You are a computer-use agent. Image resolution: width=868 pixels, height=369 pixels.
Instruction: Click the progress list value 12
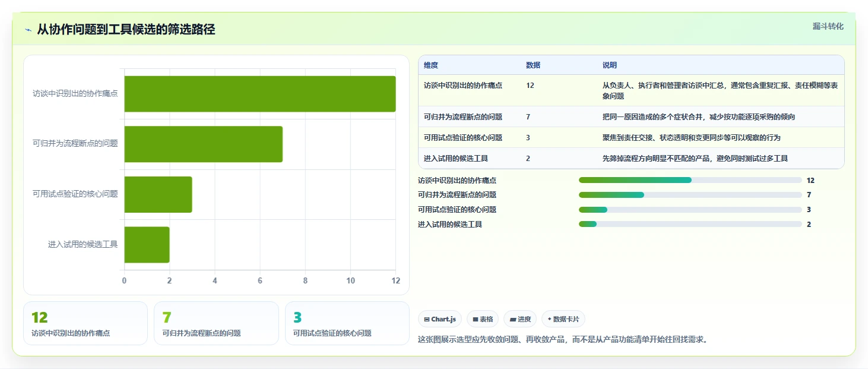tap(810, 180)
